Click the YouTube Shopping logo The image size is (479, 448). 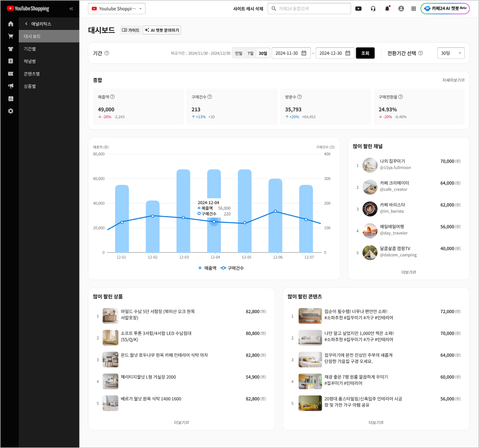(28, 9)
